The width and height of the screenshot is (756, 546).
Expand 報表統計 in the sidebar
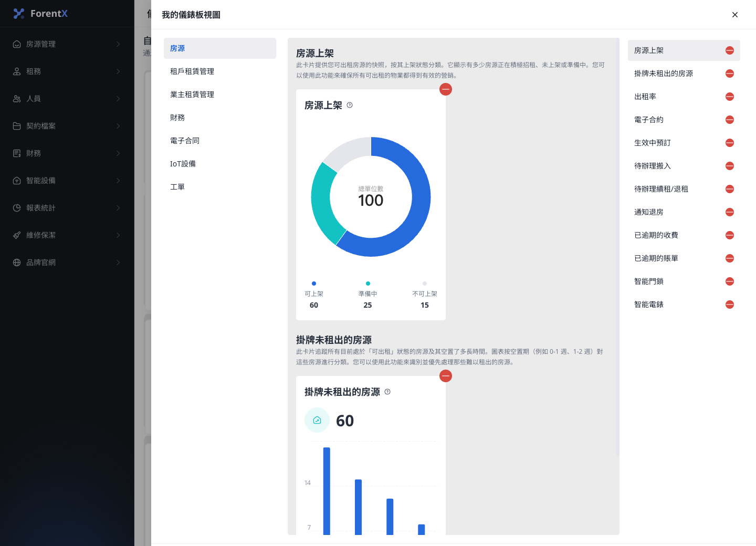(x=67, y=208)
